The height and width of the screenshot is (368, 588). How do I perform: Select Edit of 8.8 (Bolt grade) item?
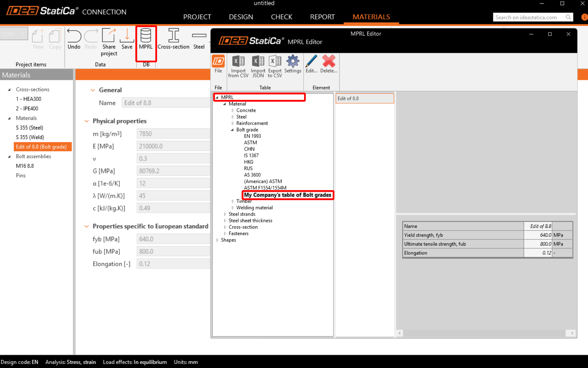pos(43,147)
